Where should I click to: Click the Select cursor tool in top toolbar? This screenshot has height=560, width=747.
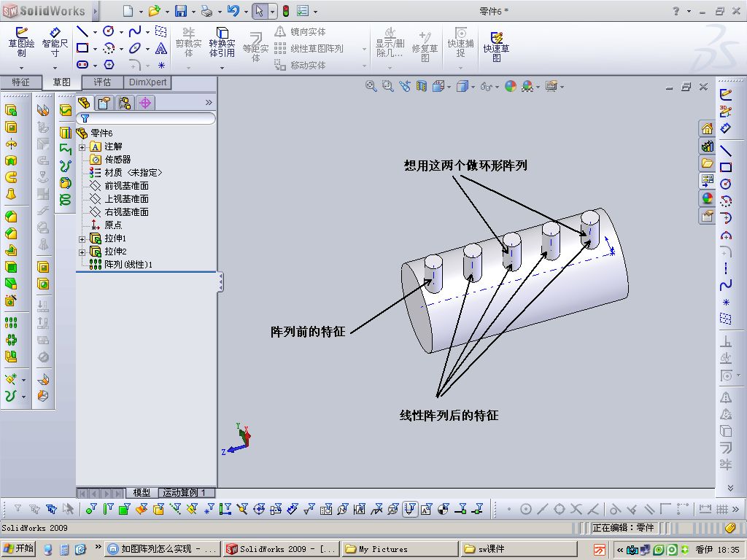259,11
